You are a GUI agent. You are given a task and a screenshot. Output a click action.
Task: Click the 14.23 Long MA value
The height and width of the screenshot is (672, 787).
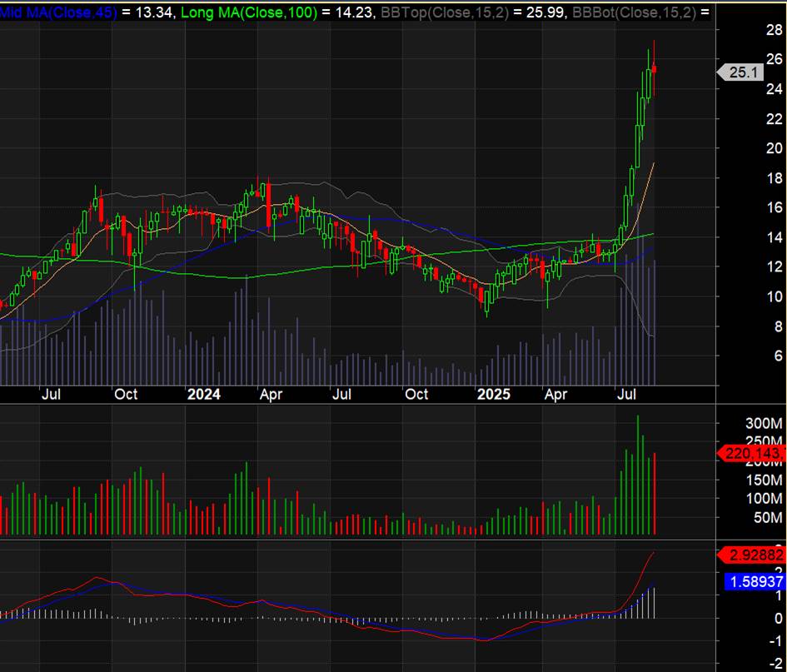pos(354,12)
